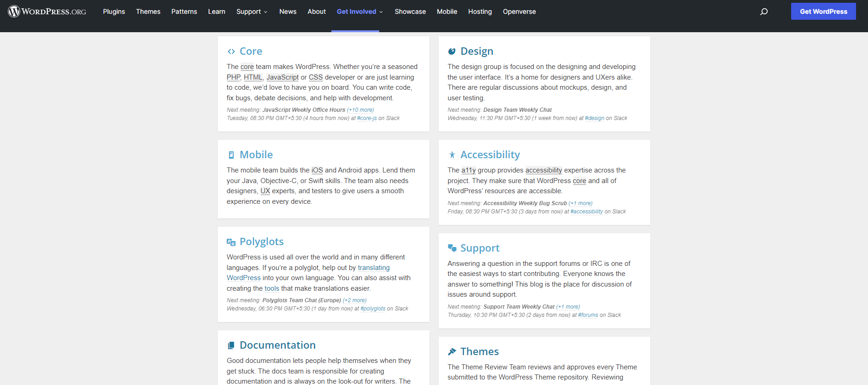Click the Get WordPress button
Viewport: 868px width, 385px height.
point(823,11)
